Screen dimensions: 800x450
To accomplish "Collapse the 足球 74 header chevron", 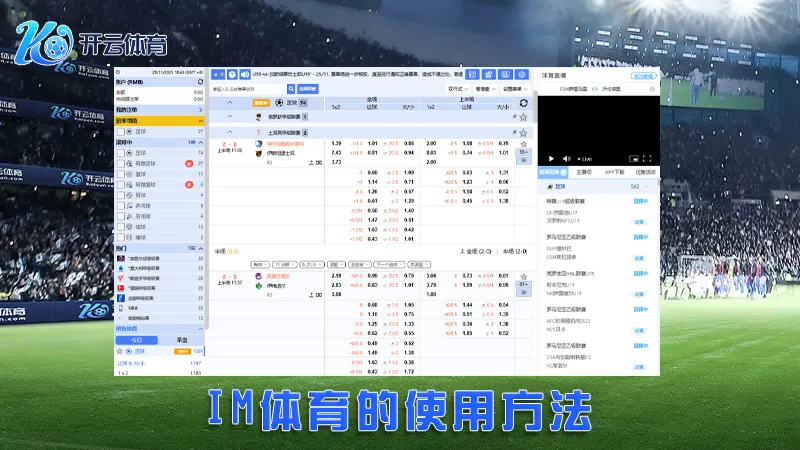I will pyautogui.click(x=230, y=103).
